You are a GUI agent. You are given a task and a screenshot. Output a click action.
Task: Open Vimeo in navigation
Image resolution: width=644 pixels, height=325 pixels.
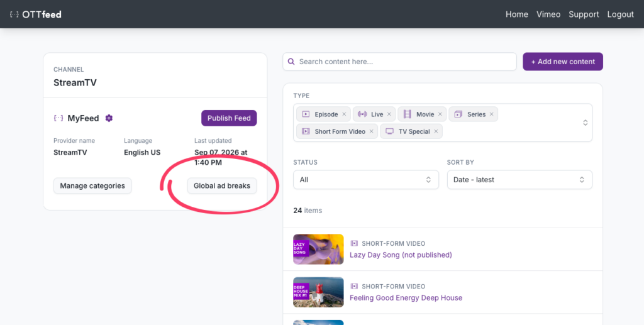tap(548, 14)
